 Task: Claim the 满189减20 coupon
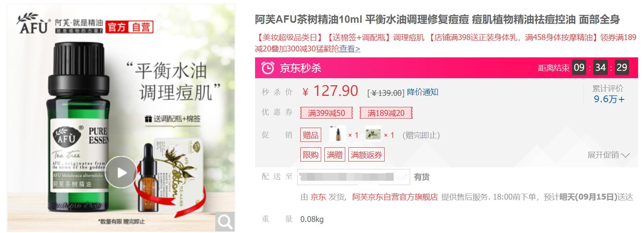(386, 113)
